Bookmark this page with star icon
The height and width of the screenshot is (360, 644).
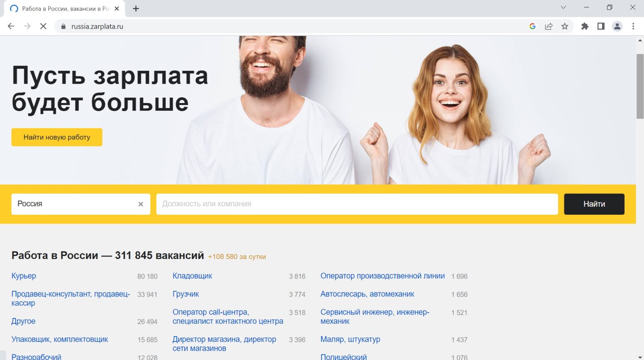click(565, 26)
